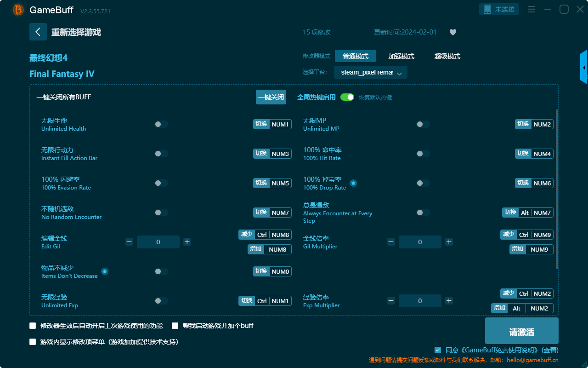
Task: Decrease Exp Multiplier with minus button
Action: click(391, 301)
